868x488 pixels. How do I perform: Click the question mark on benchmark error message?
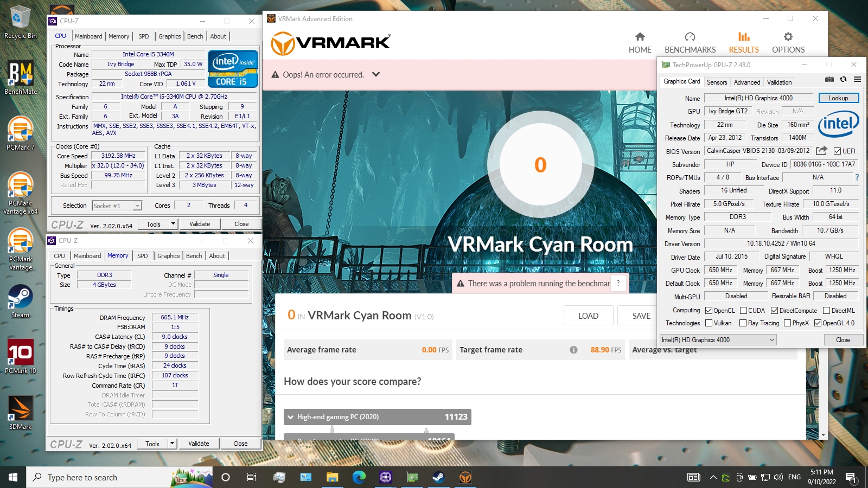coord(618,283)
